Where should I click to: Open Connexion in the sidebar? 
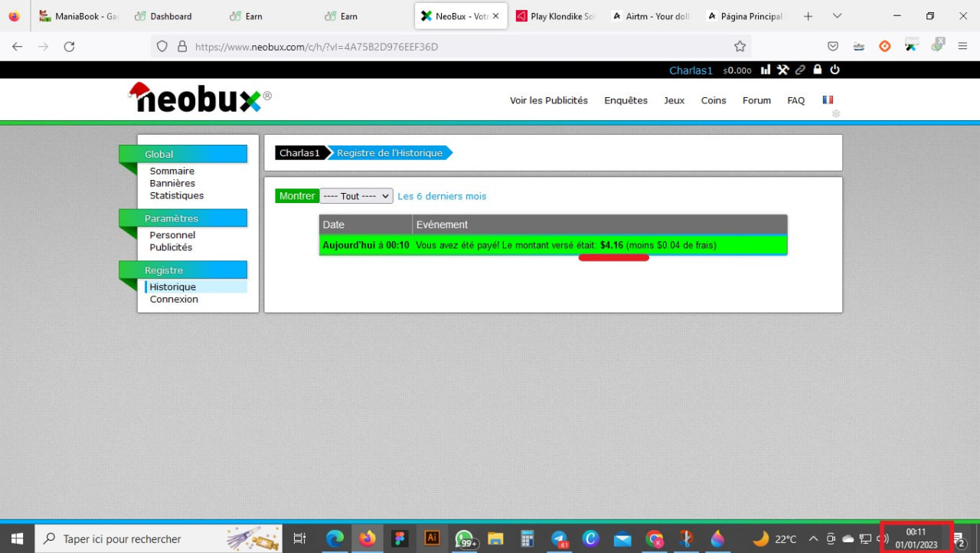174,299
